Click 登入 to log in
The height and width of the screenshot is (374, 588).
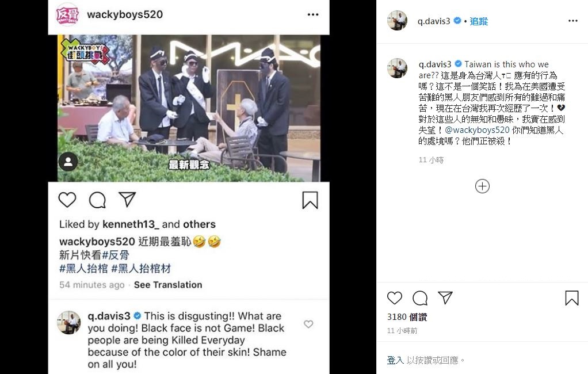tap(395, 360)
